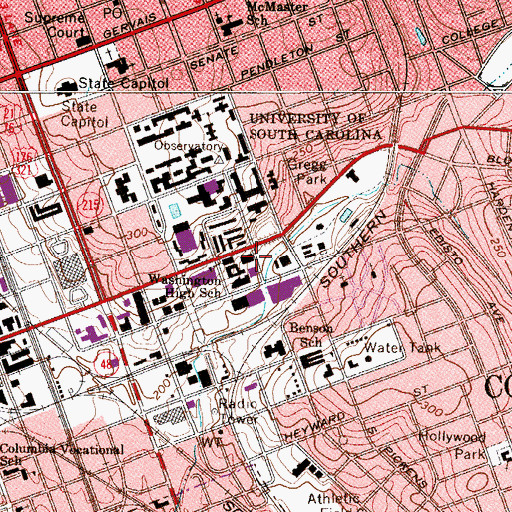
Task: Click the route 215 shield marker
Action: tap(90, 205)
